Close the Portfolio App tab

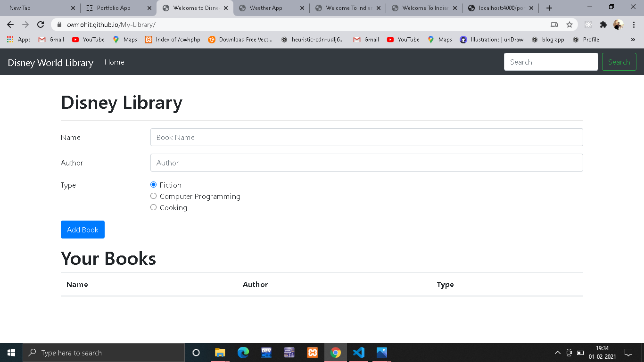pos(149,8)
